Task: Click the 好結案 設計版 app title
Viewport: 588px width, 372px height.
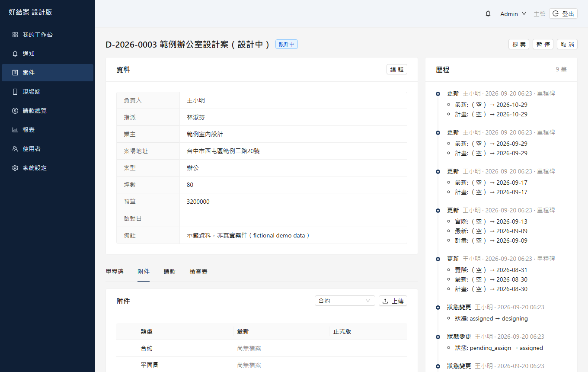Action: pos(30,12)
